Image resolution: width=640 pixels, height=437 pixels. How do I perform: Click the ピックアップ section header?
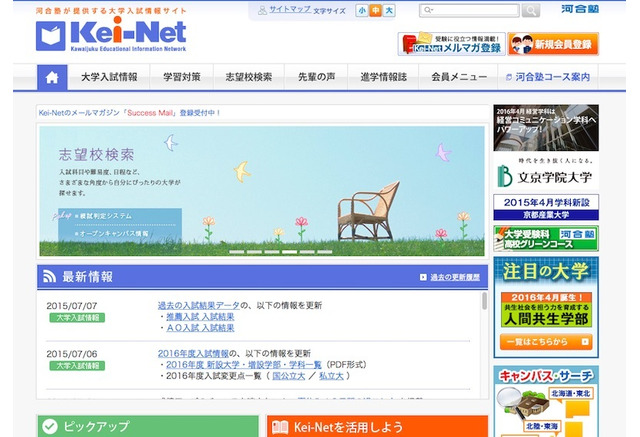tap(148, 426)
